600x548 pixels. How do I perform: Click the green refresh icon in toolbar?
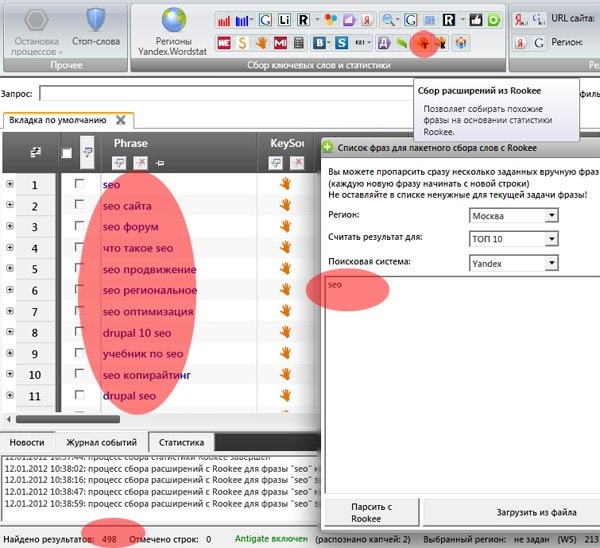(x=493, y=20)
